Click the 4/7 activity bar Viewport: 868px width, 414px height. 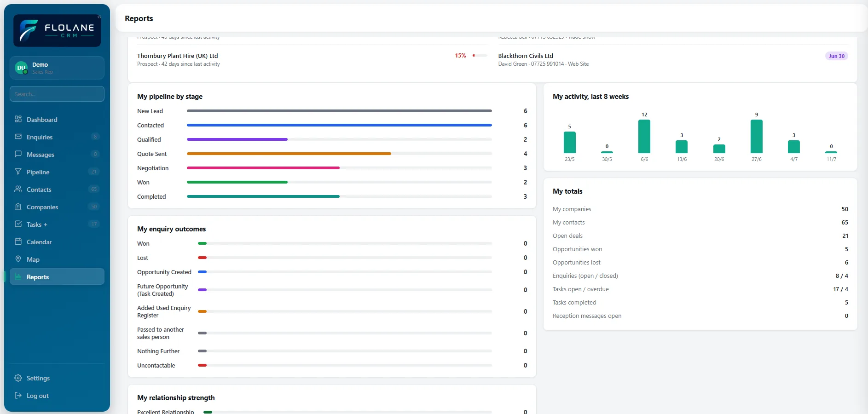pyautogui.click(x=794, y=147)
